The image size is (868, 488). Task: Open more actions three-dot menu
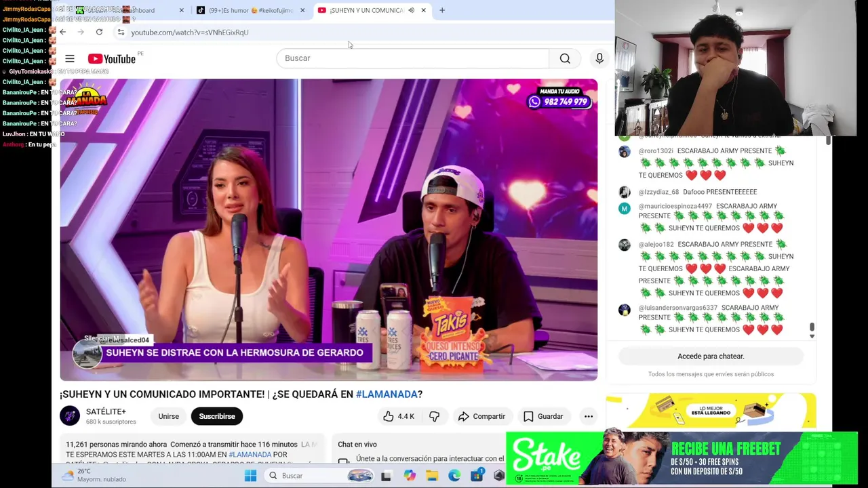click(x=589, y=416)
